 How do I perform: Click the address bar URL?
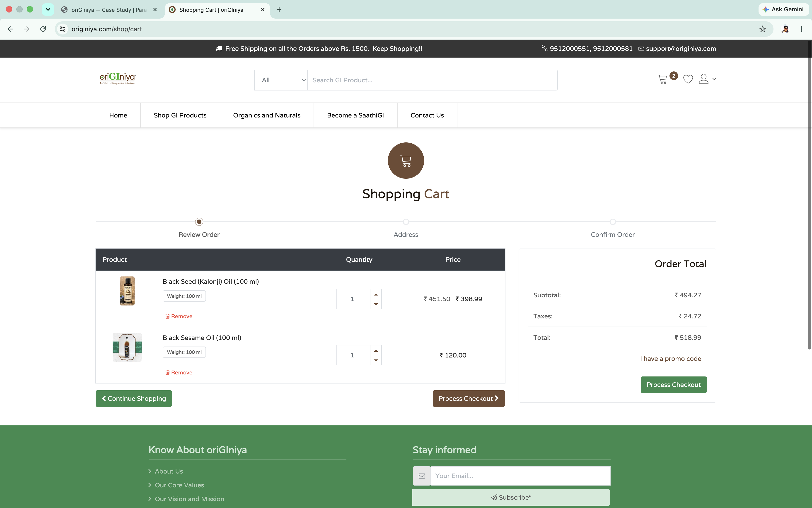pyautogui.click(x=107, y=29)
